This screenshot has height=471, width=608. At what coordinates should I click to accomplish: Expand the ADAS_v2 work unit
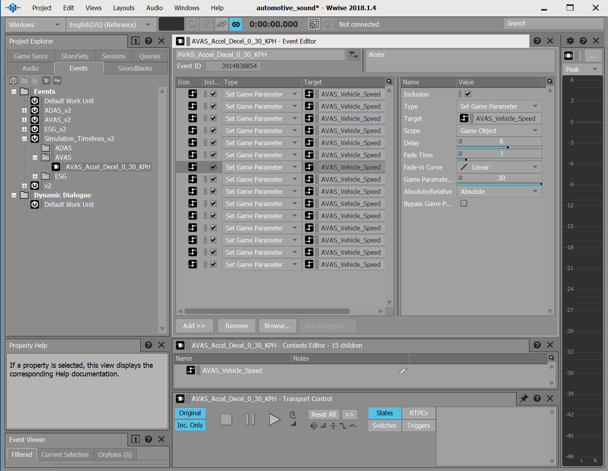point(24,110)
